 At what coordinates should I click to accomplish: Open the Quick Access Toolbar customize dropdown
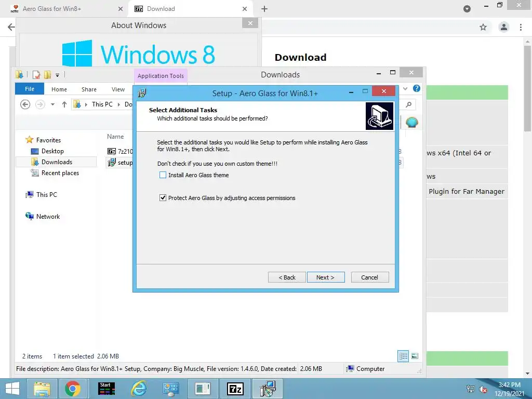(x=57, y=75)
